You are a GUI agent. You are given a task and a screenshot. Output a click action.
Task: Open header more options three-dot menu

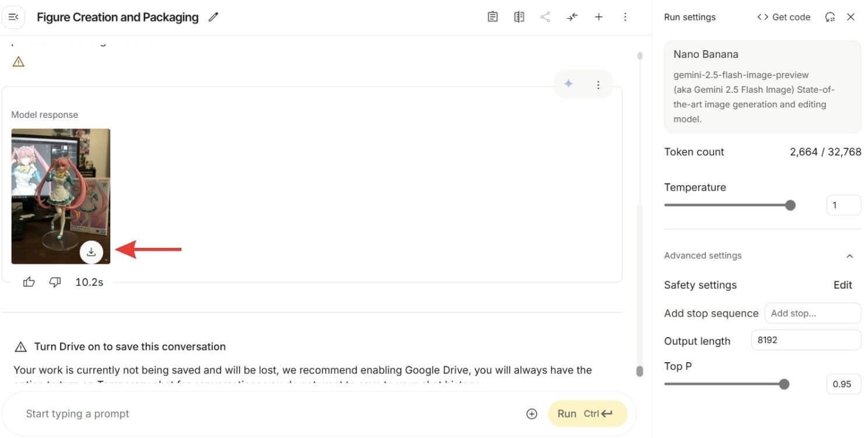click(625, 17)
